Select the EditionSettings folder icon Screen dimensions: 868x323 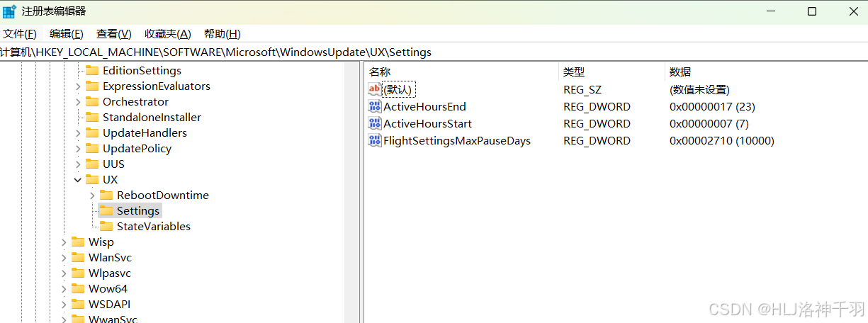pyautogui.click(x=92, y=71)
